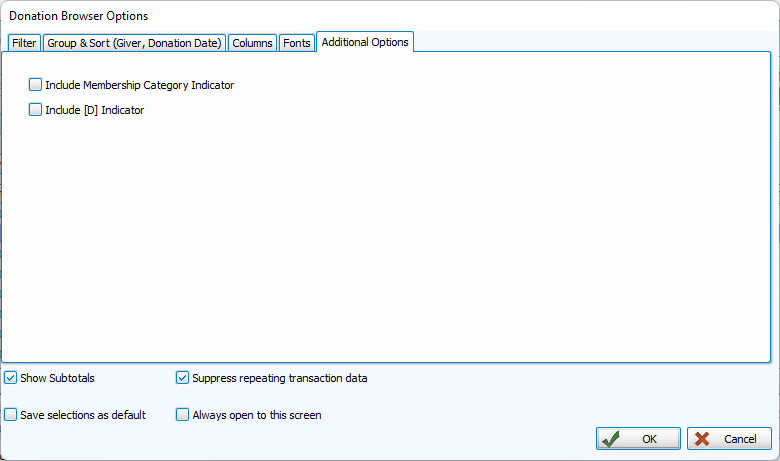This screenshot has height=461, width=780.
Task: Click the Additional Options tab
Action: 365,42
